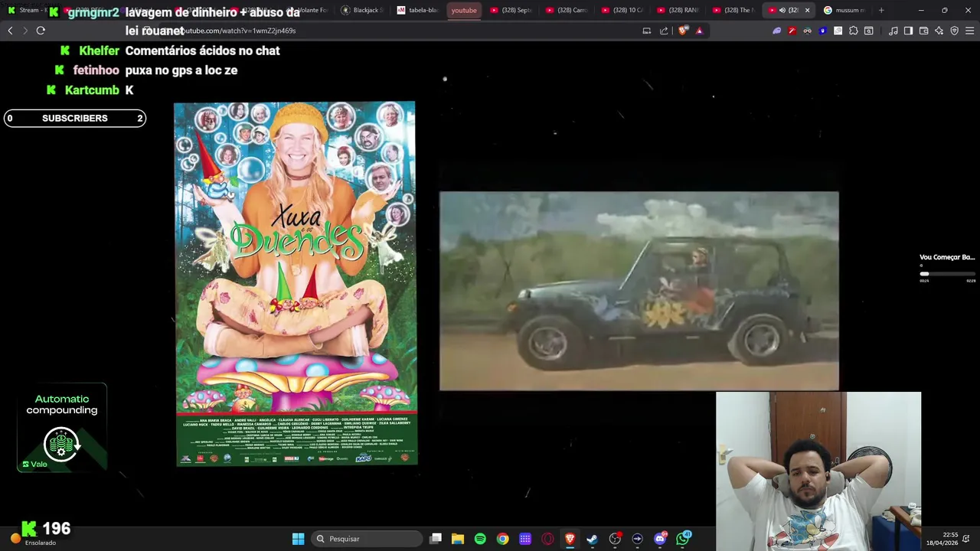Open Task View from the taskbar
This screenshot has height=551, width=980.
click(436, 539)
